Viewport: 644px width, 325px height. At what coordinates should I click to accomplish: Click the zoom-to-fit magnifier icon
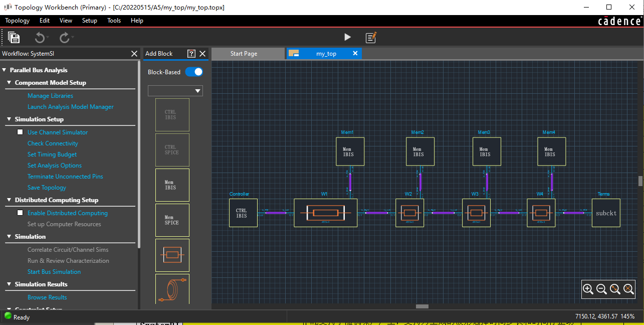point(628,289)
